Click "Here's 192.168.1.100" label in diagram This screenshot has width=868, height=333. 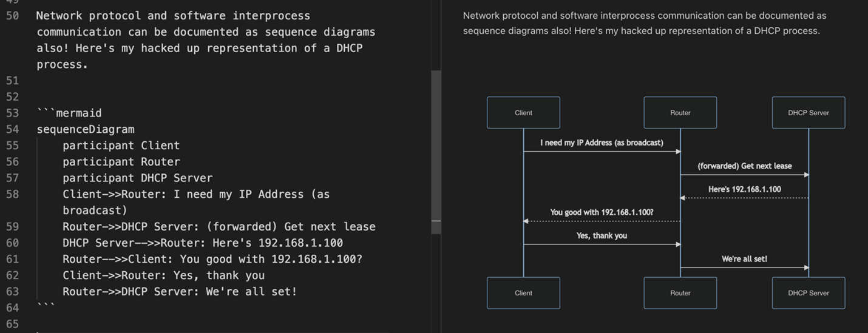(744, 189)
